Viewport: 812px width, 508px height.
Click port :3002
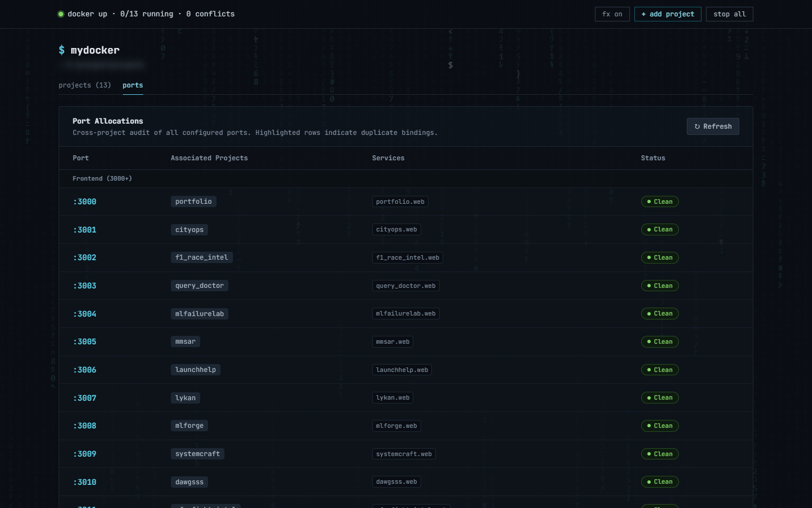pos(85,257)
